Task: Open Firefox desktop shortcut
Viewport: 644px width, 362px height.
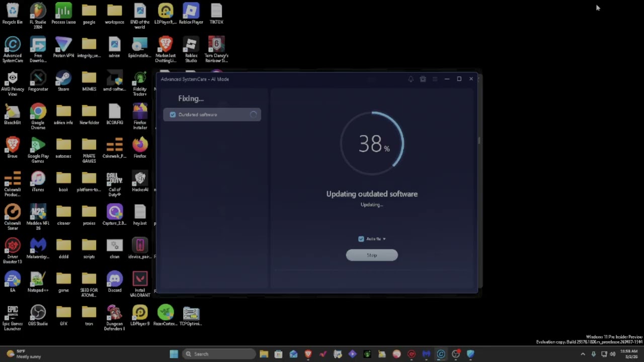Action: (x=140, y=148)
